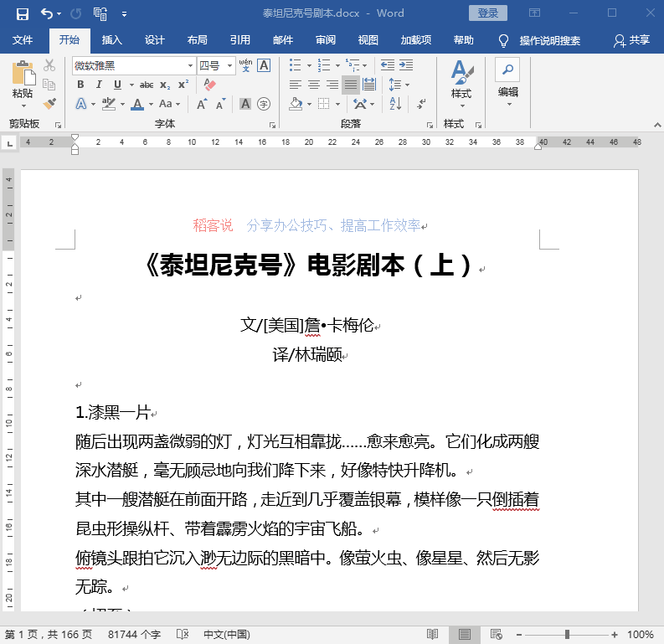Screen dimensions: 664x644
Task: Increase font size with the larger A
Action: tap(202, 104)
